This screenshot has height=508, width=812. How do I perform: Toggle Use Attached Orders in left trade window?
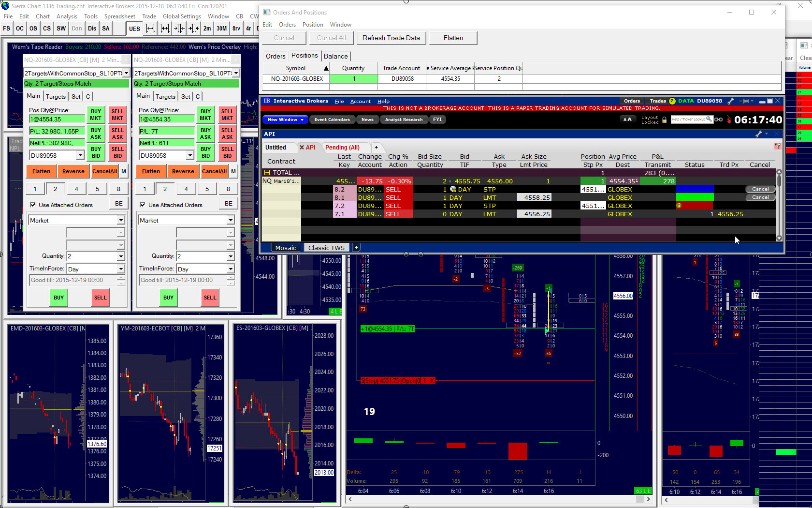point(33,205)
